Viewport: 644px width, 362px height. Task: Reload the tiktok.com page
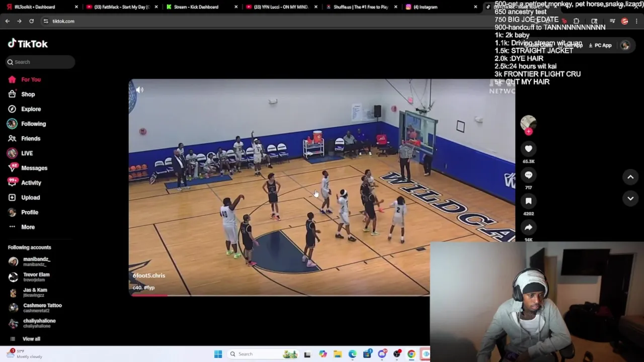click(x=31, y=21)
